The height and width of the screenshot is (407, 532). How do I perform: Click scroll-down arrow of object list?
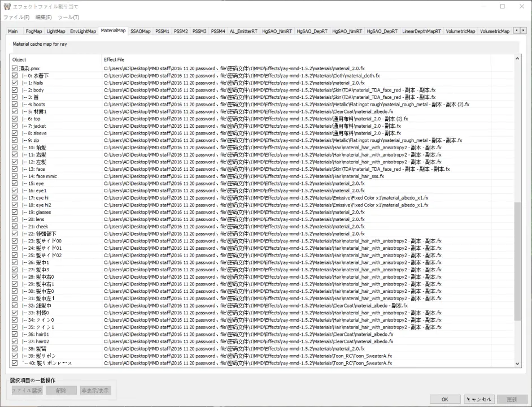(x=517, y=363)
